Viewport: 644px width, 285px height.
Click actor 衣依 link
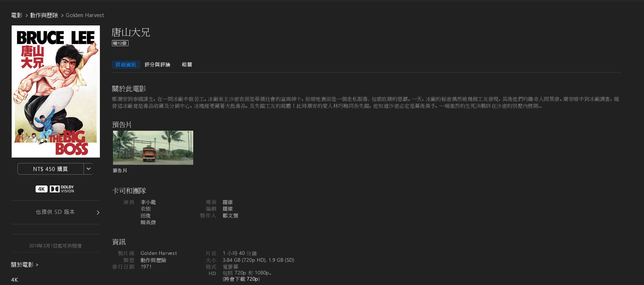(x=146, y=209)
